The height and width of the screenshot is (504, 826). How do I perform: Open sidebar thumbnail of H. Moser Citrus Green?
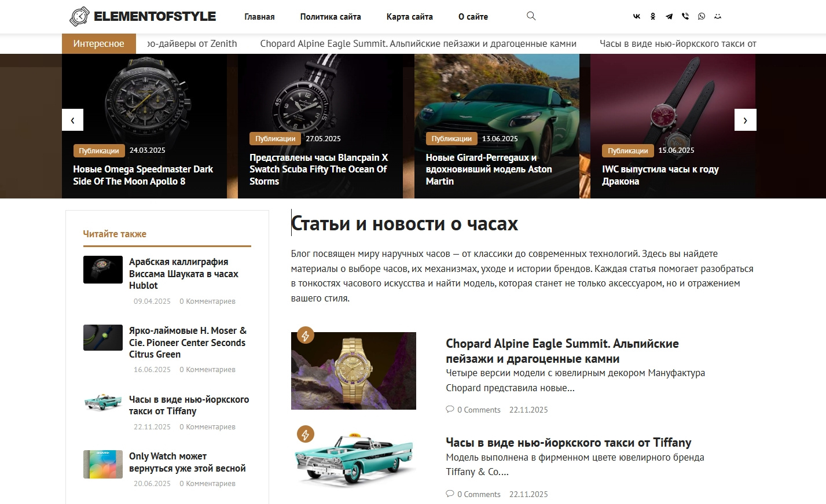[x=103, y=338]
